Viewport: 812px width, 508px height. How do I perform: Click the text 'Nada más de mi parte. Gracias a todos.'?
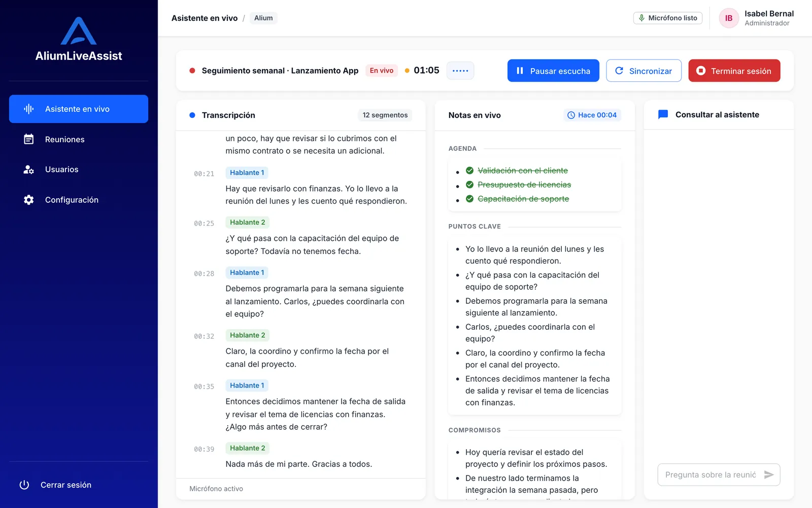point(299,464)
